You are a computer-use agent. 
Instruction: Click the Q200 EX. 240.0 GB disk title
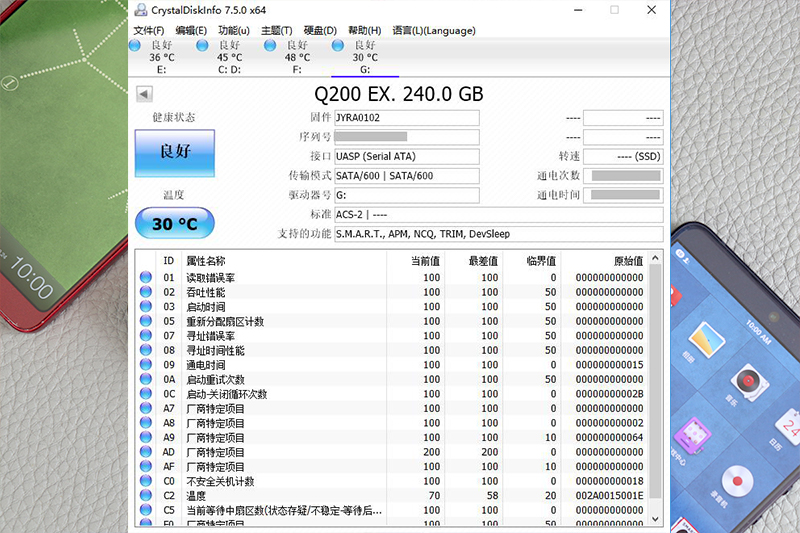tap(398, 94)
